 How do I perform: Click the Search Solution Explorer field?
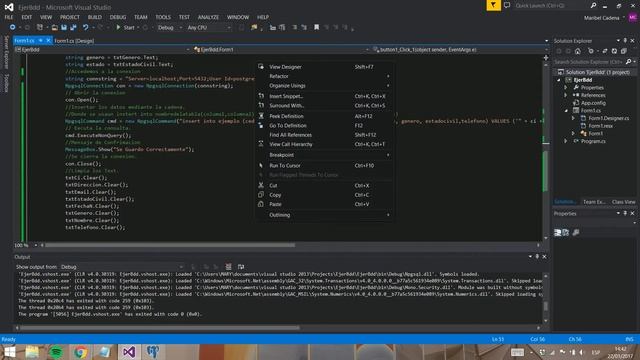coord(589,62)
